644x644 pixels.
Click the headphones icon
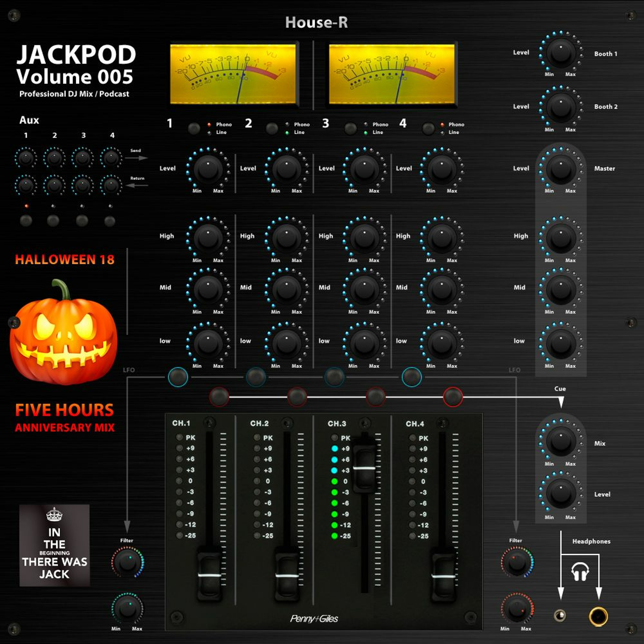(x=580, y=571)
